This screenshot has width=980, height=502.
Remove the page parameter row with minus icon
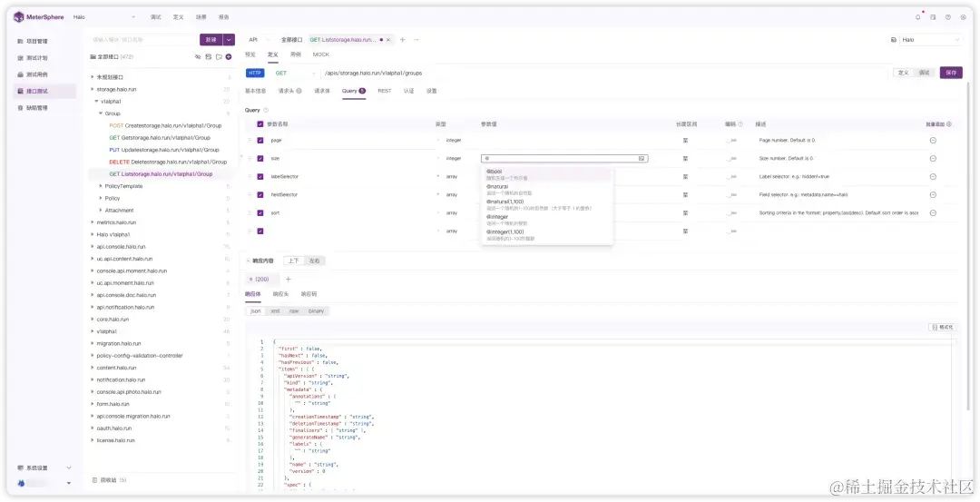(933, 140)
